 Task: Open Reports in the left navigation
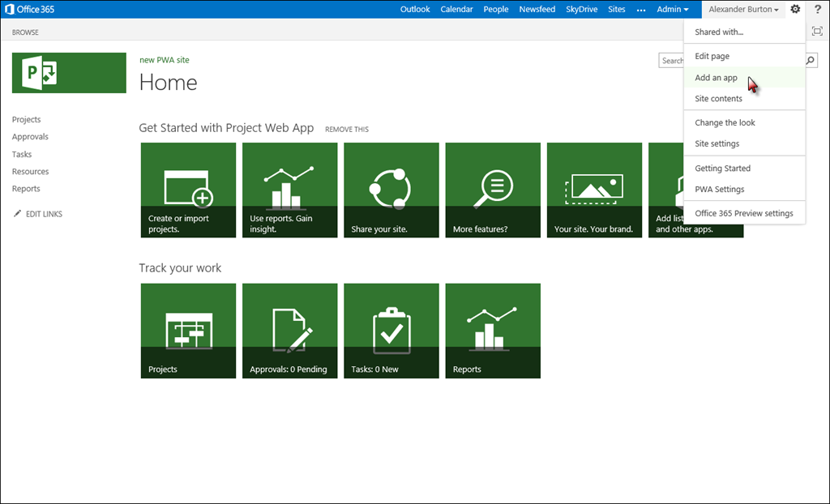coord(26,189)
